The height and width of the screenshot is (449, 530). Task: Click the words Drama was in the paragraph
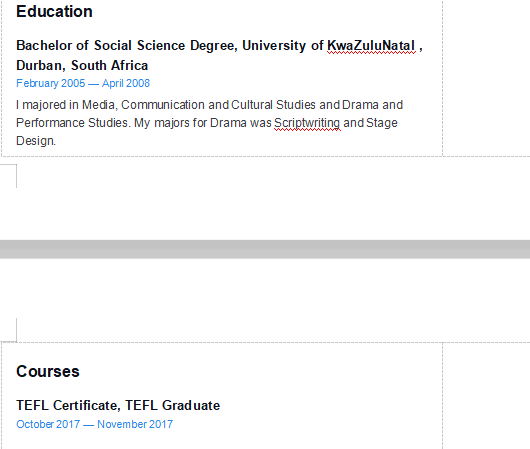pos(241,123)
